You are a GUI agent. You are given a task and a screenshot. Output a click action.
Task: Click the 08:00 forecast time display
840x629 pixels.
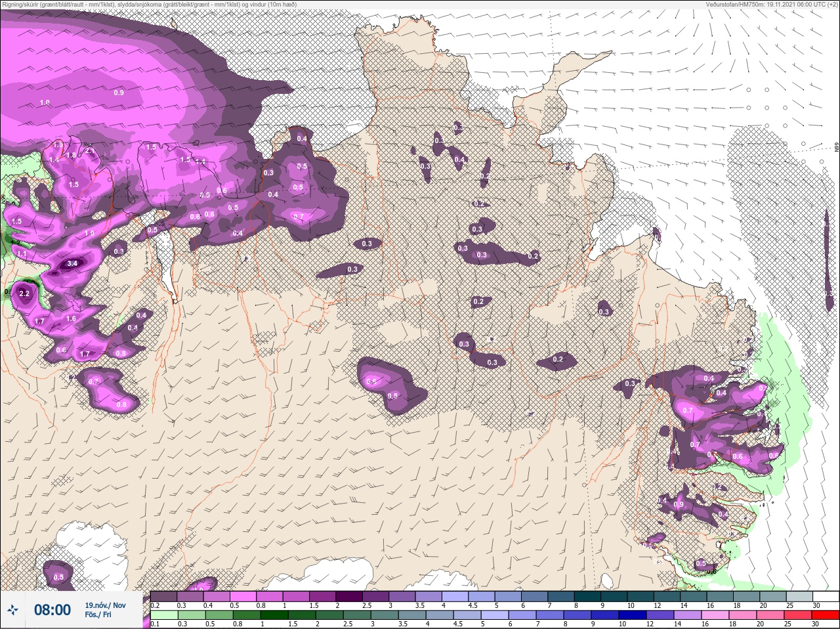(52, 610)
